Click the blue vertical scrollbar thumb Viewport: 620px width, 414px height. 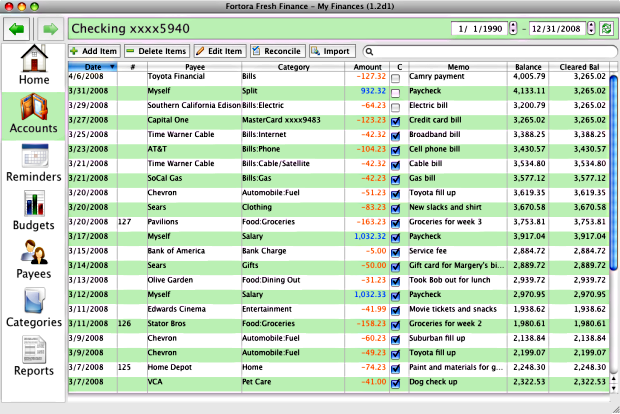(613, 173)
